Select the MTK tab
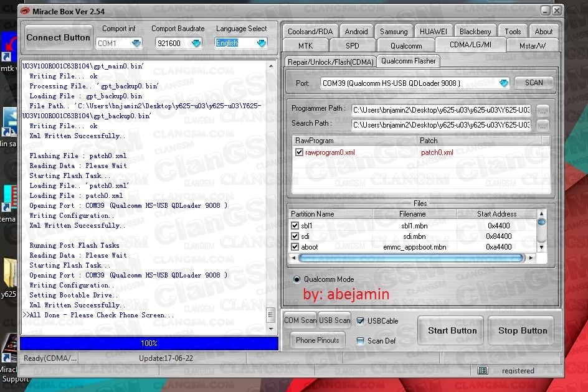Image resolution: width=588 pixels, height=392 pixels. pyautogui.click(x=306, y=45)
